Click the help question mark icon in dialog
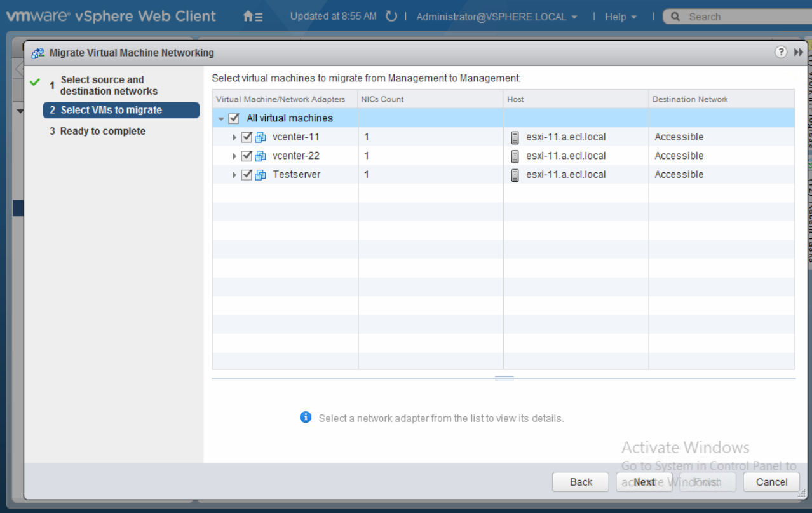This screenshot has height=513, width=812. tap(781, 52)
